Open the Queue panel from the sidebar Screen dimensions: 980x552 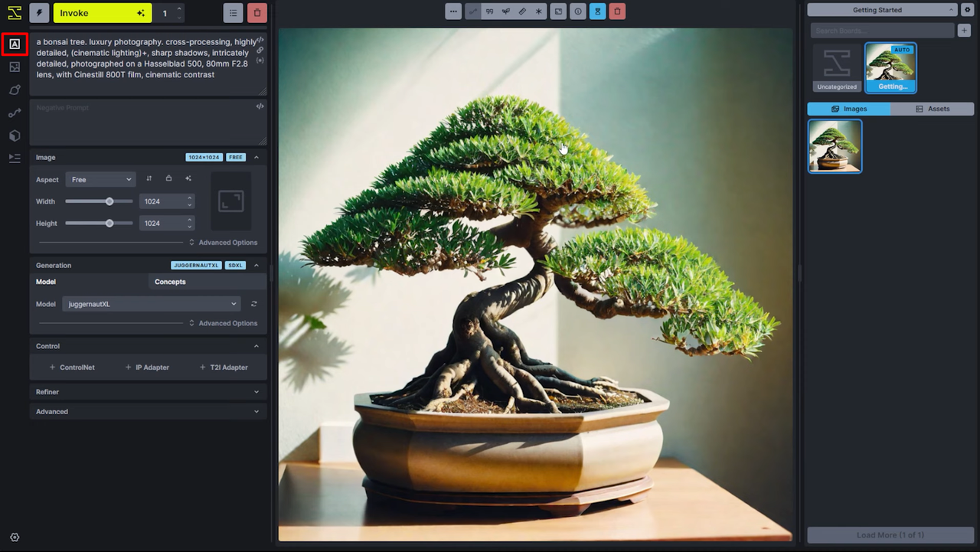point(14,158)
